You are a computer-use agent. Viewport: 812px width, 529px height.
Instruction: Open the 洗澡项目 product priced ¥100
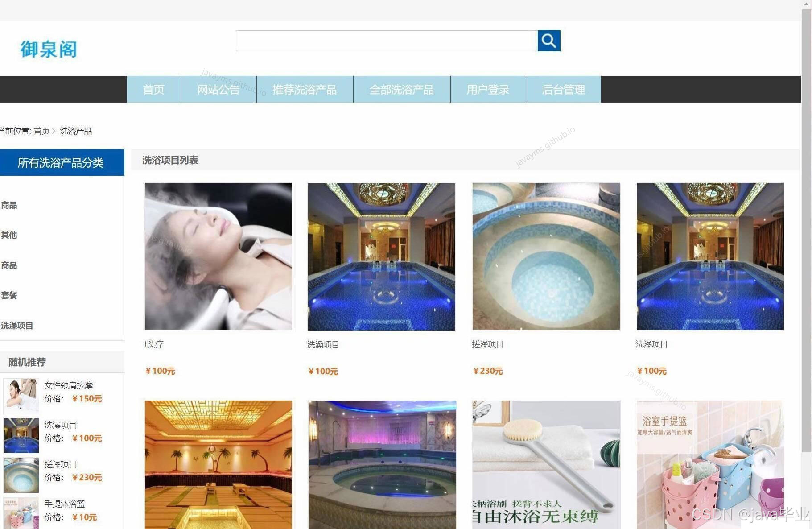point(381,256)
